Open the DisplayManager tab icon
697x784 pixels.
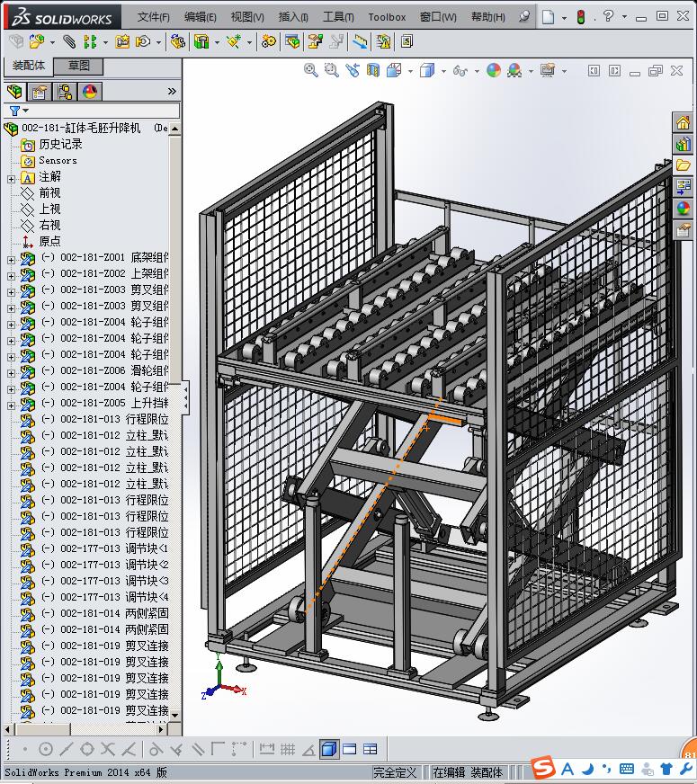tap(90, 92)
